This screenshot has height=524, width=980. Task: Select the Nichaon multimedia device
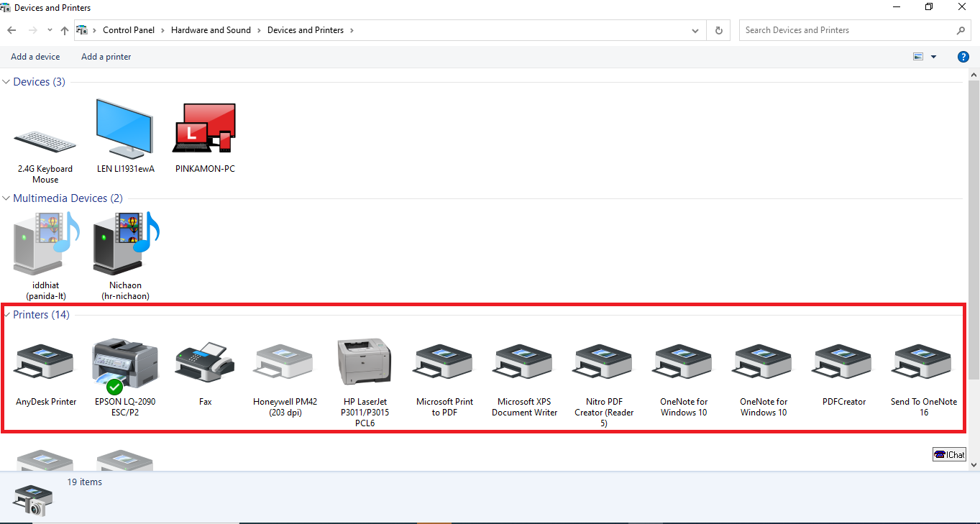coord(125,248)
